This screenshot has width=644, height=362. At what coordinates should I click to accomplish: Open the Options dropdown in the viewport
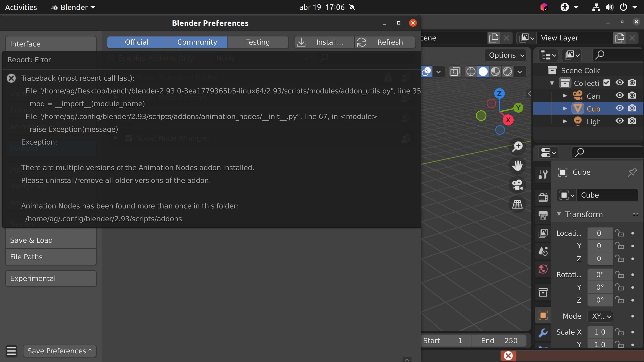pyautogui.click(x=505, y=55)
